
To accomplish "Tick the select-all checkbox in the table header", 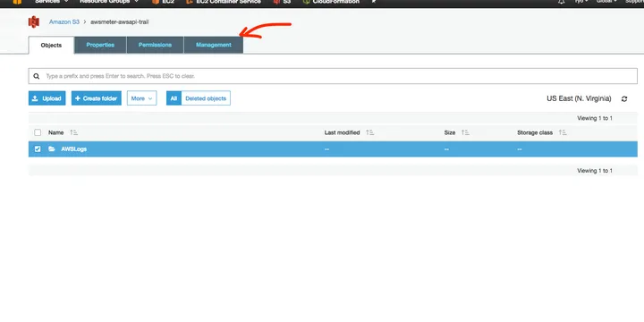I will pos(38,132).
